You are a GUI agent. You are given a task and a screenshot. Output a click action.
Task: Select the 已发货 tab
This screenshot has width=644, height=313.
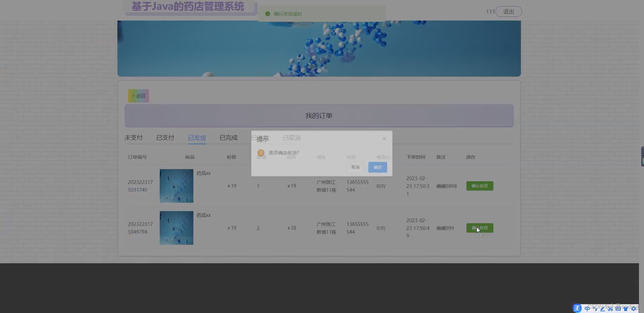[197, 138]
